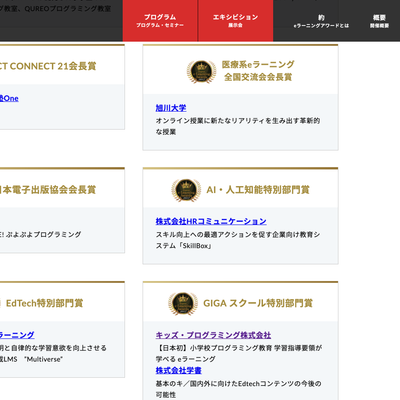This screenshot has height=400, width=400.
Task: Click the laurel emblem beside GIGA スクール特別部門賞
Action: pos(183,304)
